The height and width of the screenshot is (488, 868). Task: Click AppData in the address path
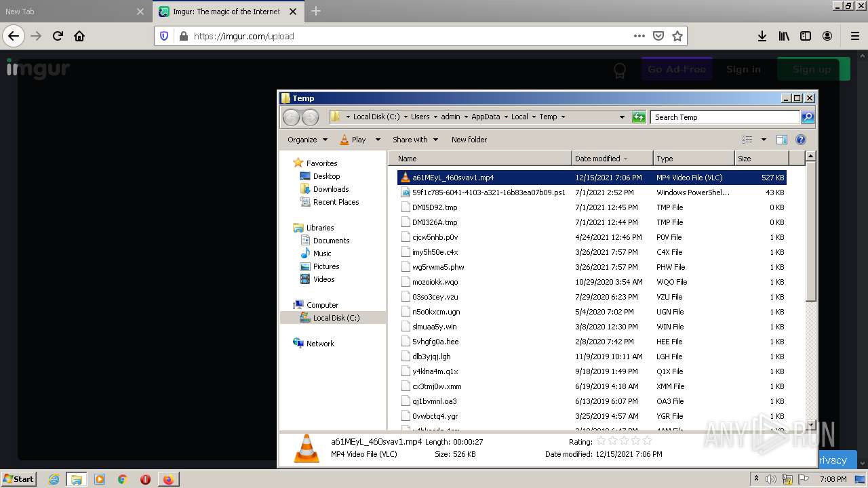click(x=486, y=117)
